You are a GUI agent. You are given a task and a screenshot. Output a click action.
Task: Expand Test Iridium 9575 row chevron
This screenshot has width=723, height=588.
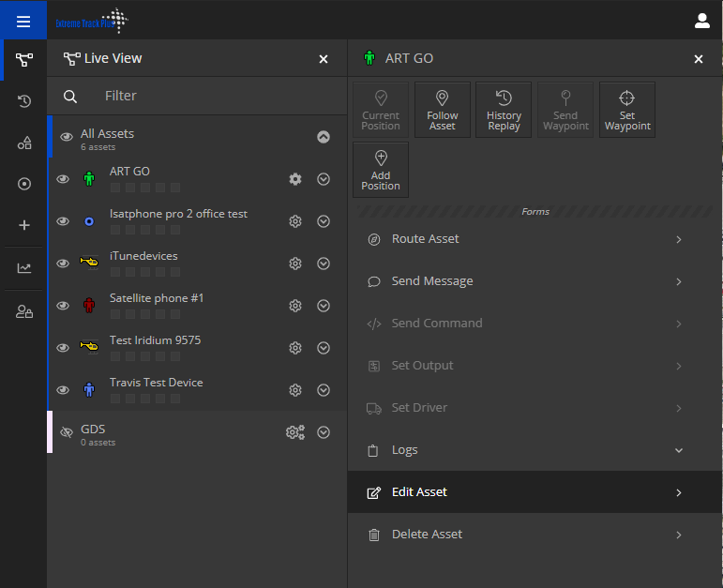tap(324, 348)
